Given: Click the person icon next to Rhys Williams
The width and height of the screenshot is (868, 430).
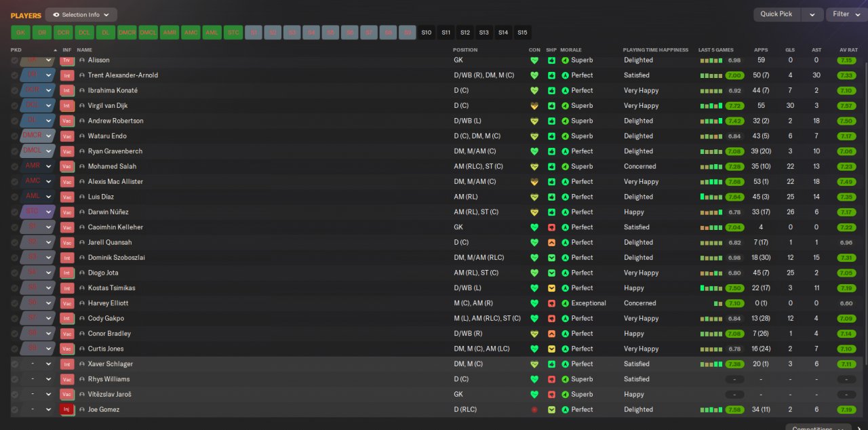Looking at the screenshot, I should point(82,379).
